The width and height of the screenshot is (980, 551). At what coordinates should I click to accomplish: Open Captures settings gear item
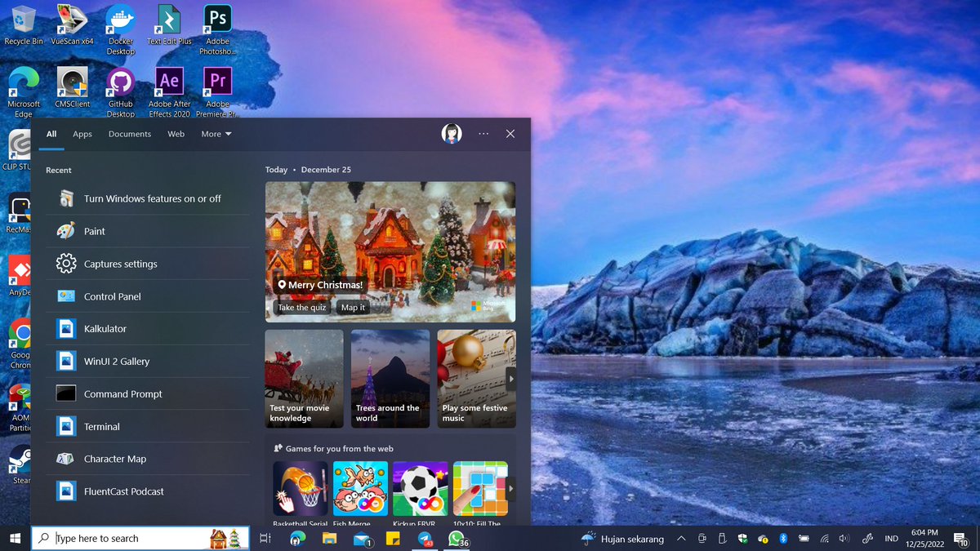pos(148,264)
